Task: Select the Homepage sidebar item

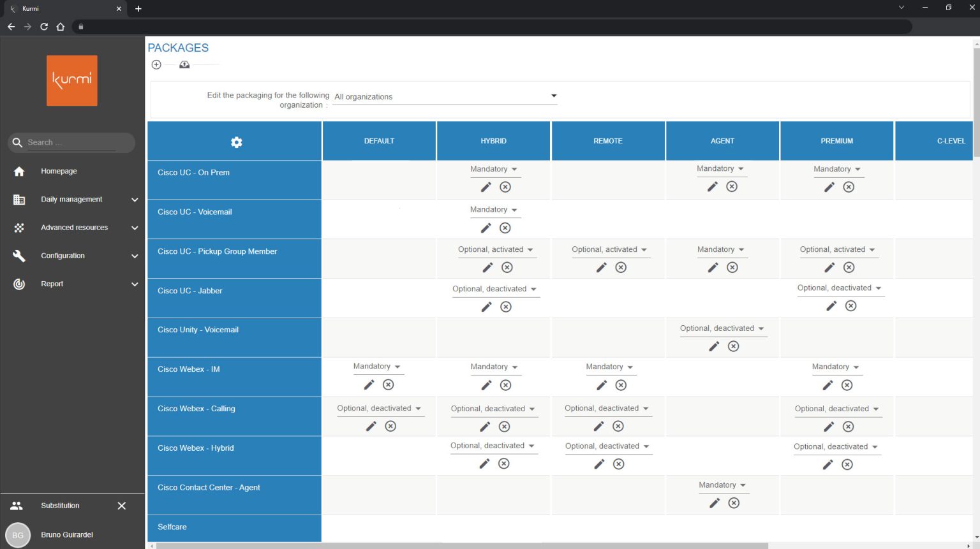Action: [x=59, y=171]
